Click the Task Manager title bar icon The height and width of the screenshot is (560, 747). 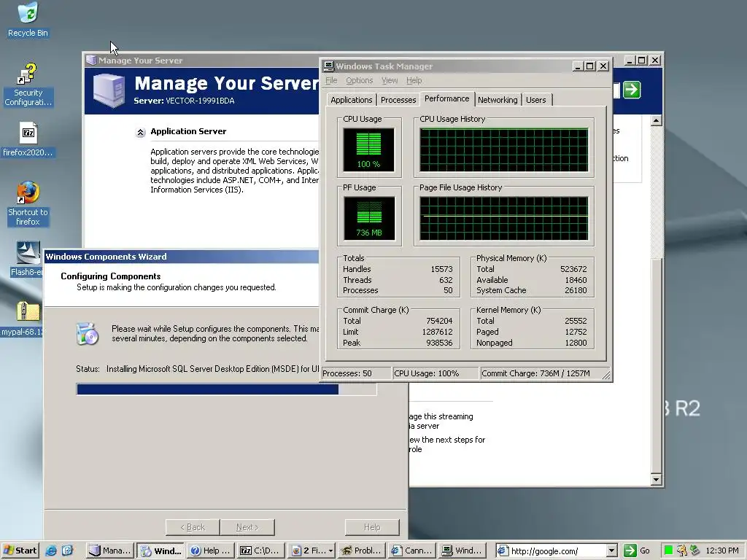(328, 66)
